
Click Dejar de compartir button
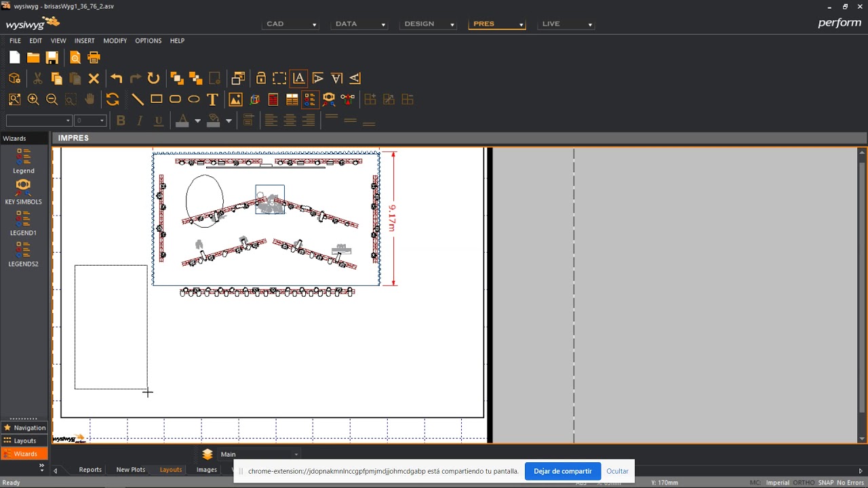pyautogui.click(x=563, y=471)
